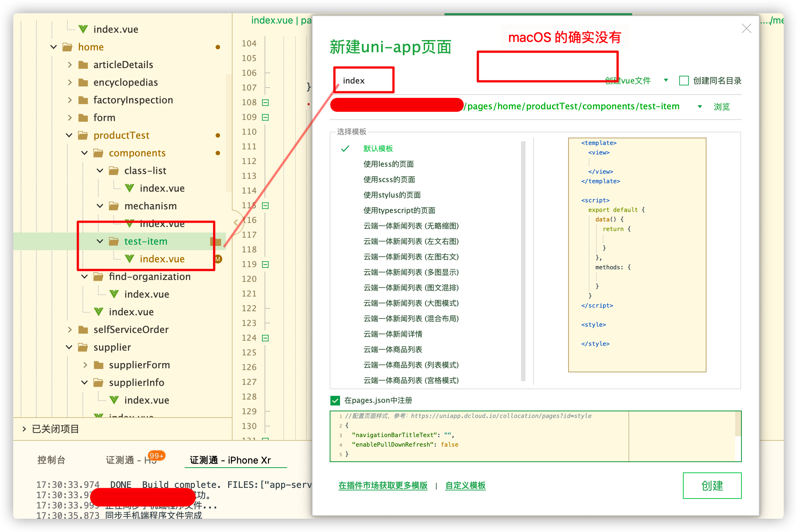Click the articleDetails folder icon
Screen dimensions: 797x532
pyautogui.click(x=83, y=65)
